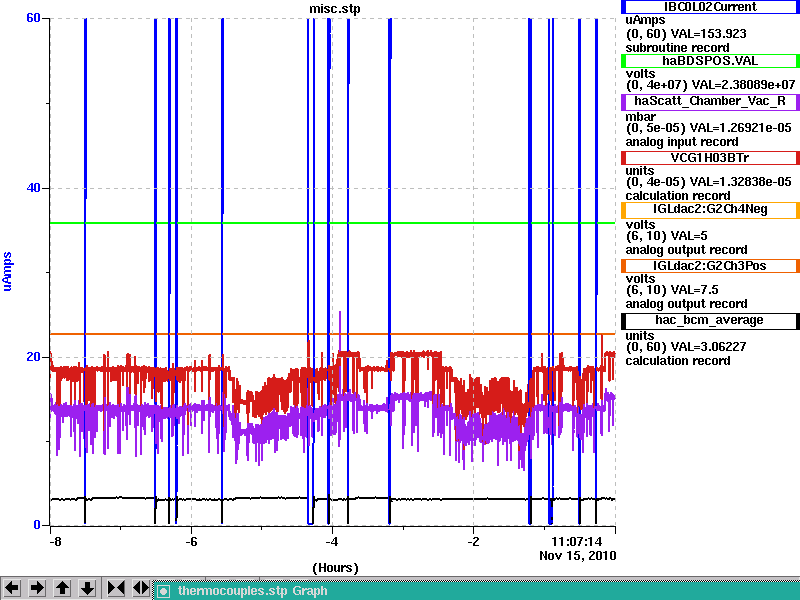Select the haScatt_Chamber_Vac_R legend entry
Screen dimensions: 800x600
(710, 102)
